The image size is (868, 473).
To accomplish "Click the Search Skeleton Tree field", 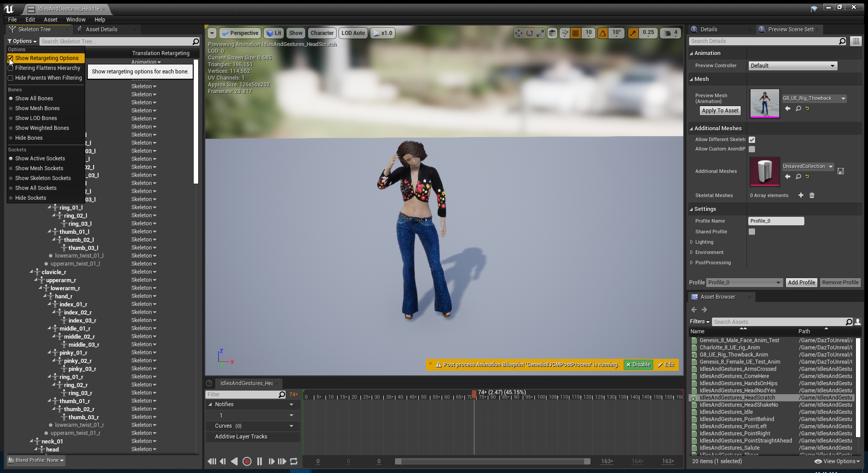I will coord(116,42).
